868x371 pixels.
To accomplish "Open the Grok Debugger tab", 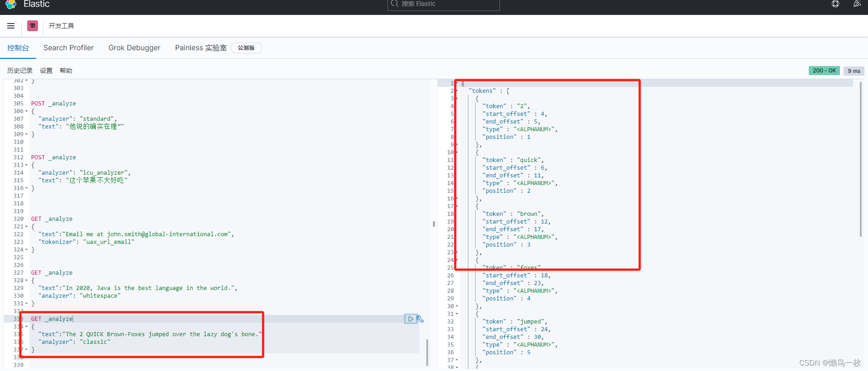I will (x=134, y=48).
